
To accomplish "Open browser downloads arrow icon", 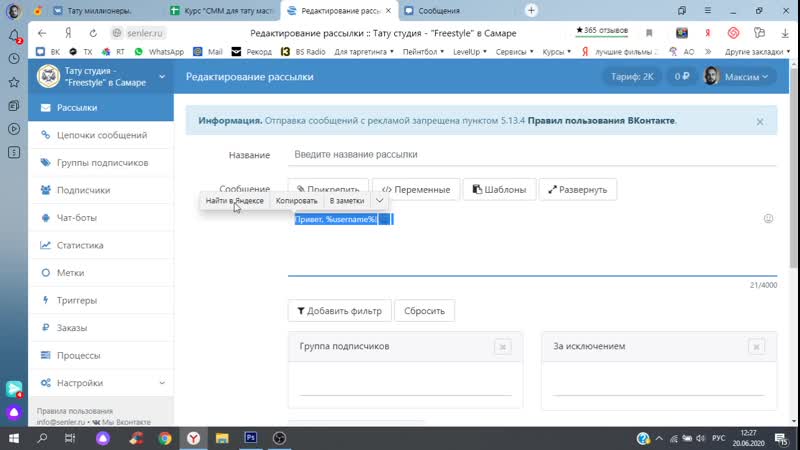I will tap(785, 33).
